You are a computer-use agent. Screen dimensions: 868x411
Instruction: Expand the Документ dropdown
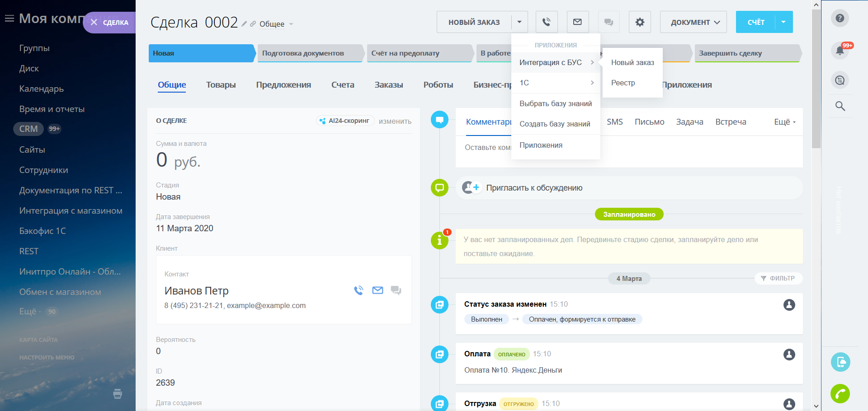[693, 22]
